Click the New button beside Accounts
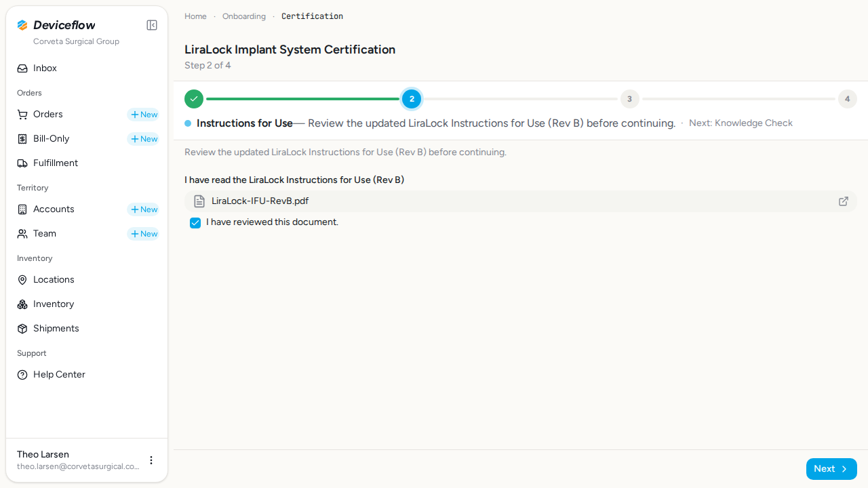868x488 pixels. 143,209
